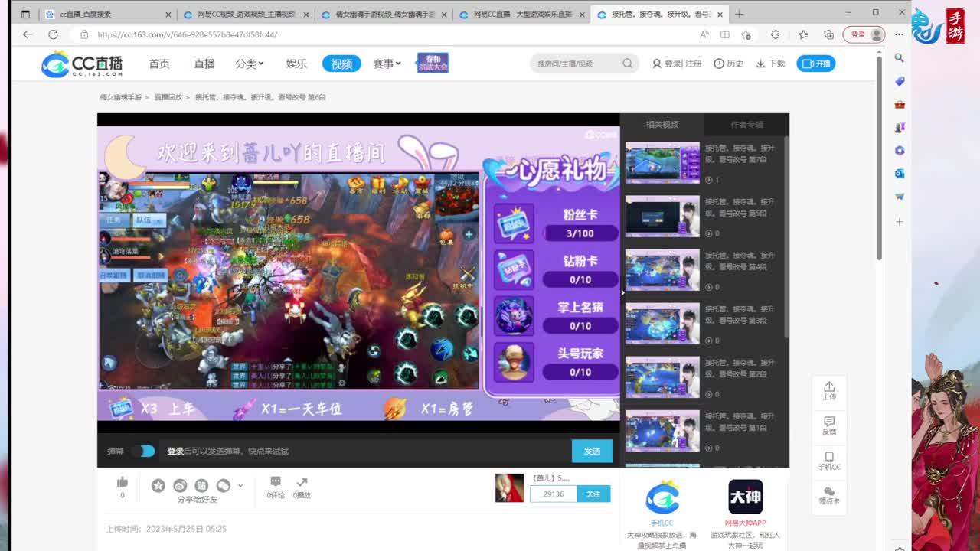Open related video 第7段 thumbnail
This screenshot has width=980, height=551.
663,162
